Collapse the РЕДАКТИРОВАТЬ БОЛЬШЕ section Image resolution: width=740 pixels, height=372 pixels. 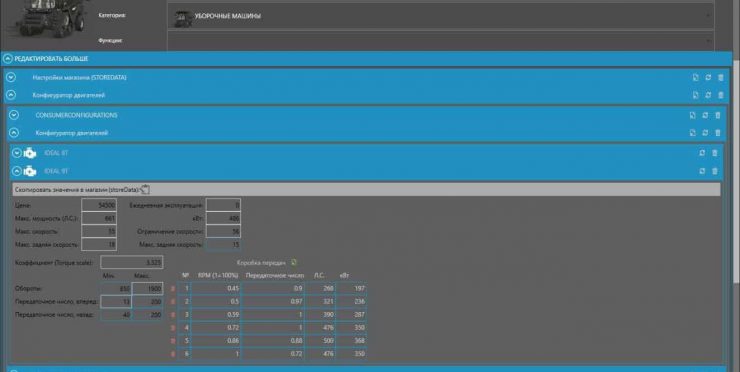pos(8,59)
